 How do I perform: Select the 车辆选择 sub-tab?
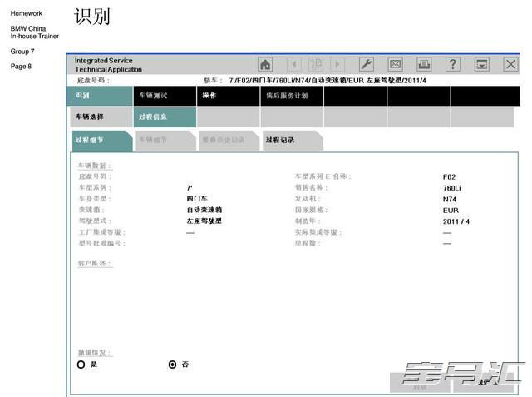tap(101, 117)
